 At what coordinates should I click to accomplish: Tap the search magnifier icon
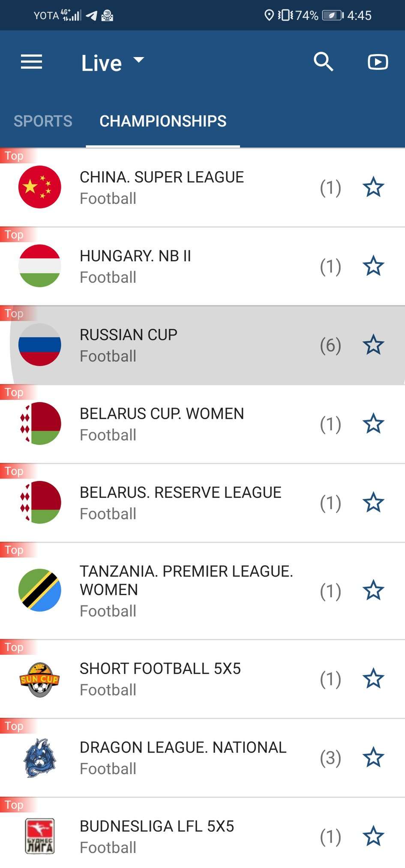click(323, 62)
